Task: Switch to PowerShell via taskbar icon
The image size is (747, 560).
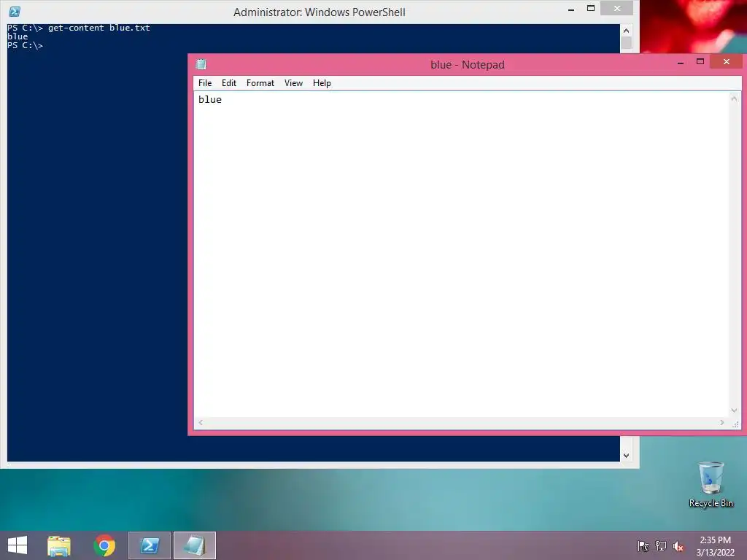Action: 150,545
